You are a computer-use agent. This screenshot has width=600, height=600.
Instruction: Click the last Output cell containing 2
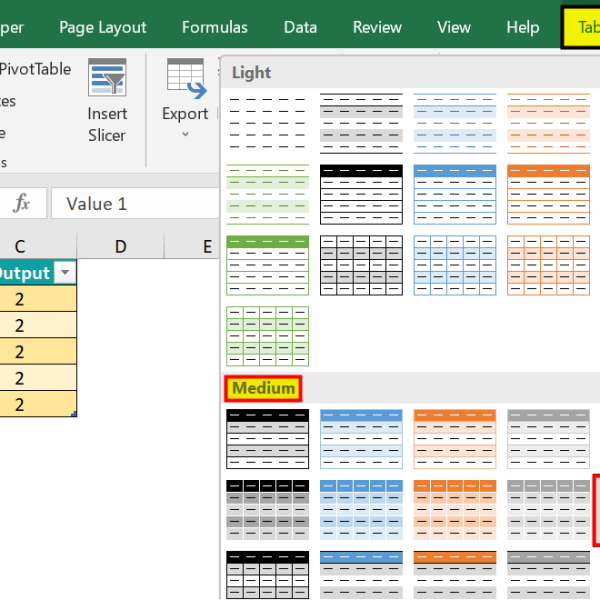point(38,404)
